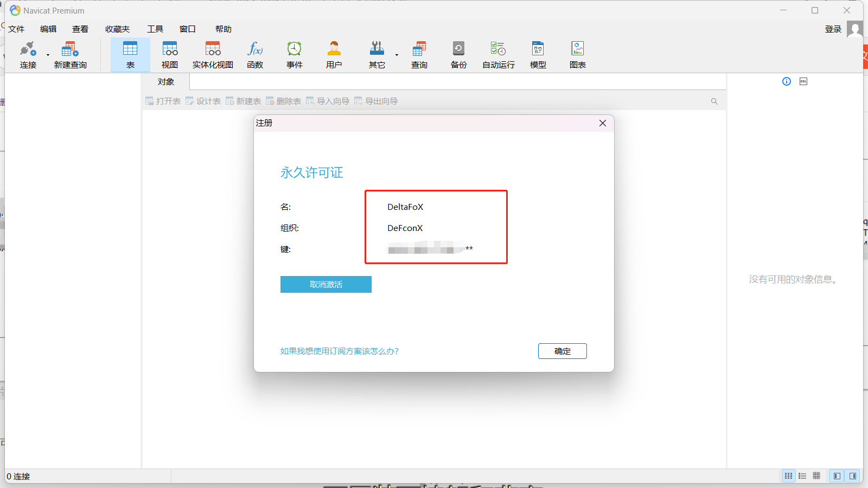Select the 自动运行 (Automation) icon

pyautogui.click(x=499, y=55)
